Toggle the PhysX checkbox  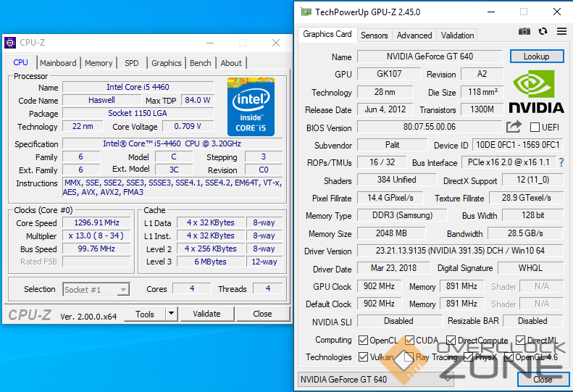[468, 357]
